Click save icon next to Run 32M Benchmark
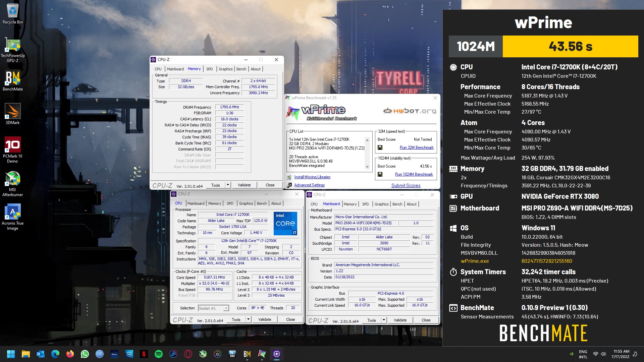This screenshot has width=644, height=362. click(380, 147)
